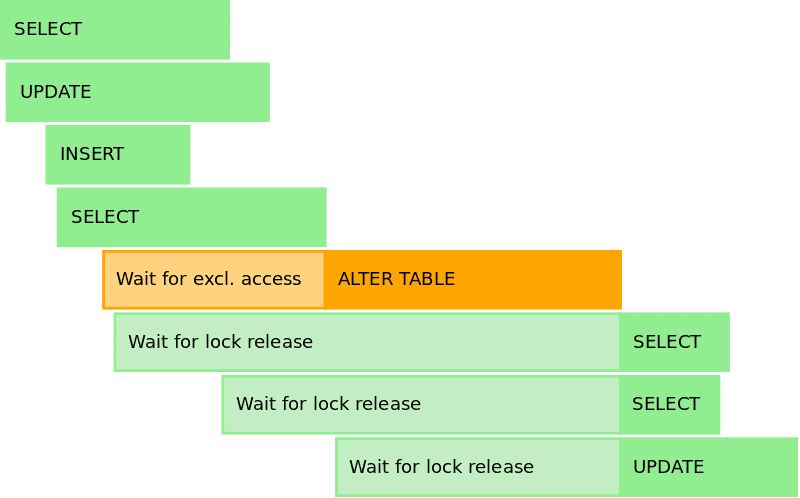This screenshot has width=800, height=498.
Task: Select the SELECT bar just above the orange row
Action: (x=191, y=217)
